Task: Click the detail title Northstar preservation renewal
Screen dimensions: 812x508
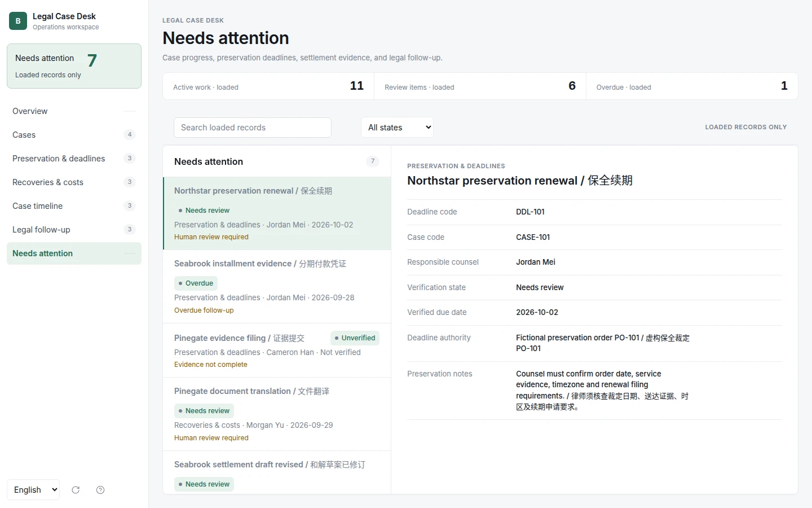Action: tap(520, 181)
